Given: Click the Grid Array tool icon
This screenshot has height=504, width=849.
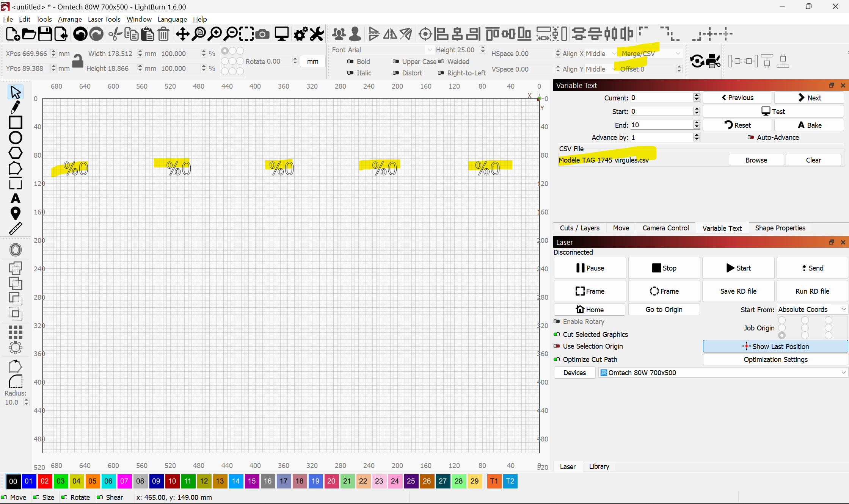Looking at the screenshot, I should coord(15,332).
